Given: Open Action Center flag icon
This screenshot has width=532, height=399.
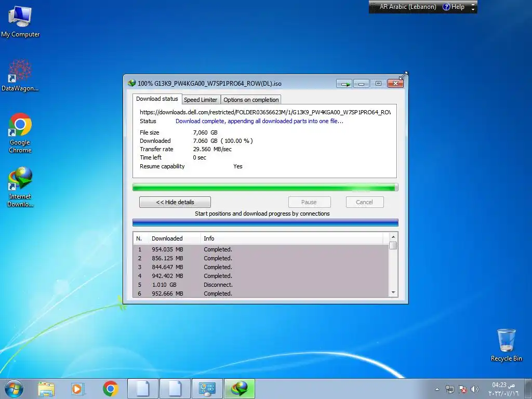Looking at the screenshot, I should [462, 389].
